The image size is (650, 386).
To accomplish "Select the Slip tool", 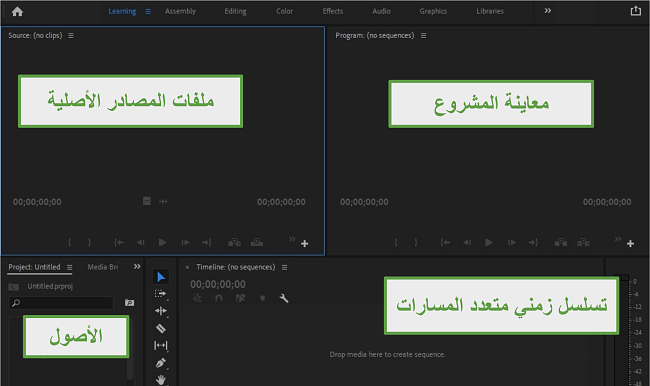I will (x=160, y=345).
